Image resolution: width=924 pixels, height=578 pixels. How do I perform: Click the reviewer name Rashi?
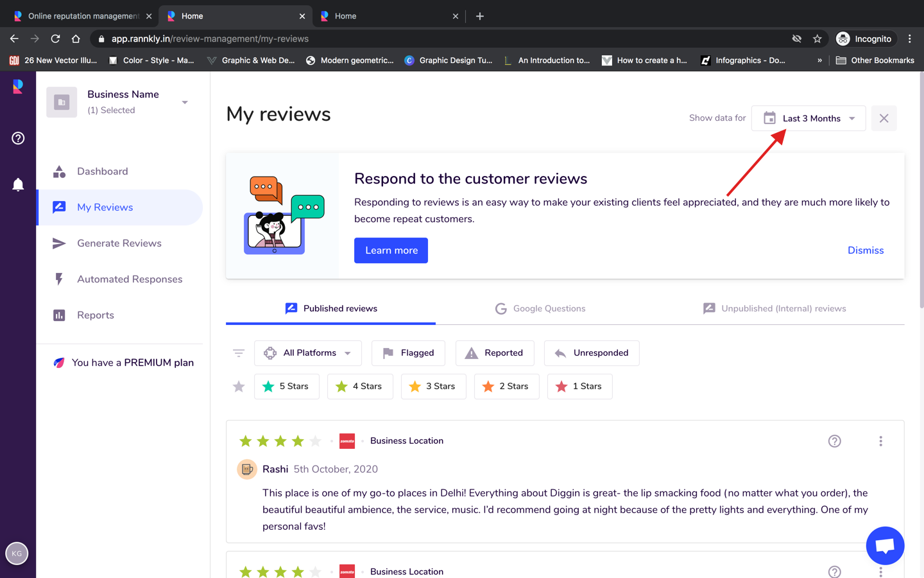(275, 469)
